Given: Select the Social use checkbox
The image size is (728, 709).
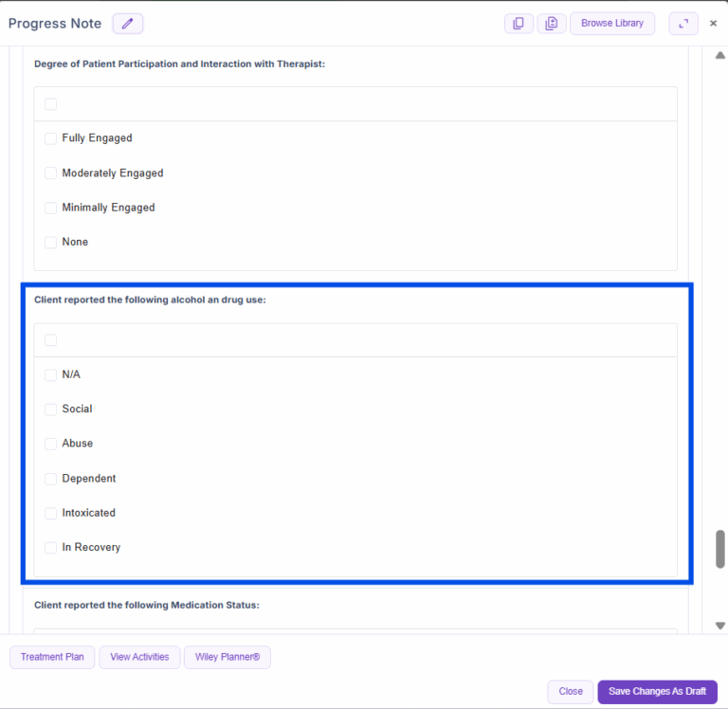Looking at the screenshot, I should 51,409.
